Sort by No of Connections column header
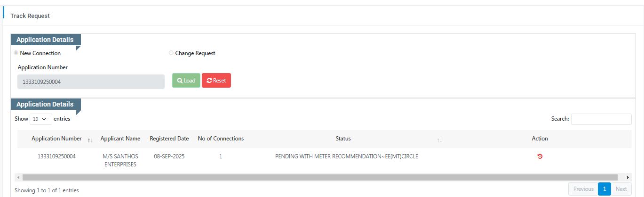This screenshot has height=197, width=644. click(221, 139)
